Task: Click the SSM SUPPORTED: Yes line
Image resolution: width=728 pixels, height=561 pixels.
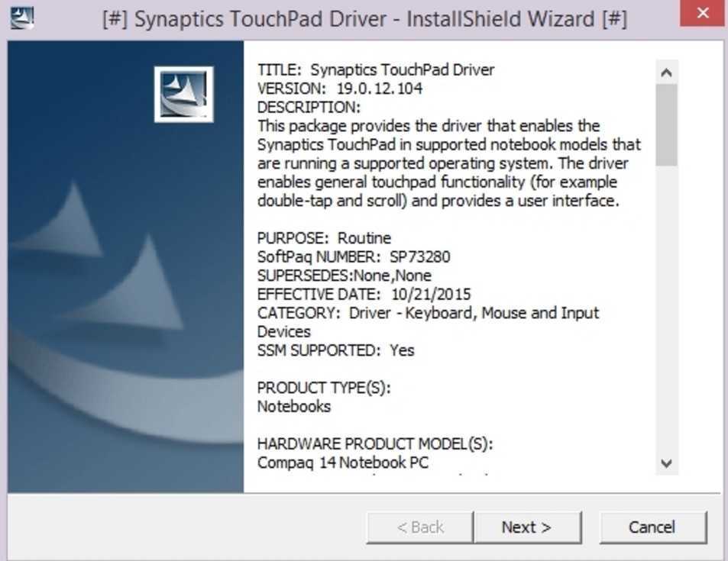Action: (x=335, y=350)
